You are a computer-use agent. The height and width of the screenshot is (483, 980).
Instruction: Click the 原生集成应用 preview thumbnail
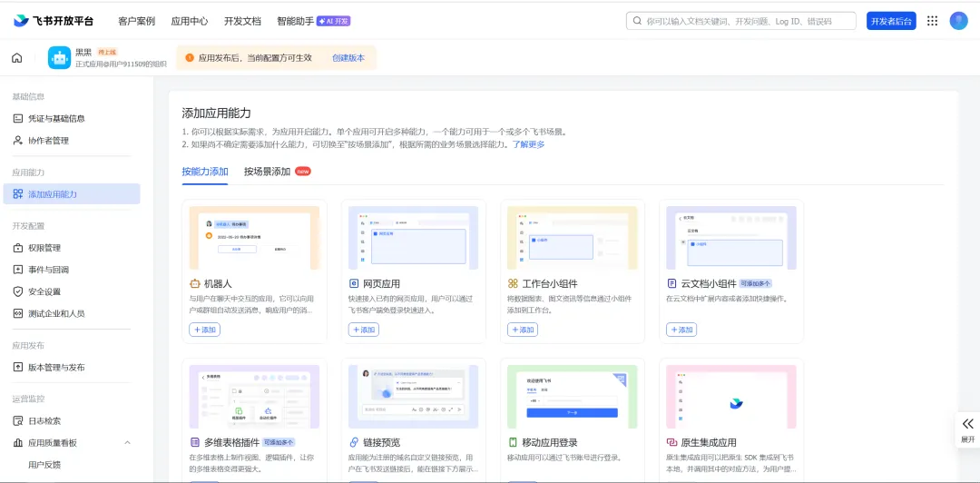coord(731,397)
